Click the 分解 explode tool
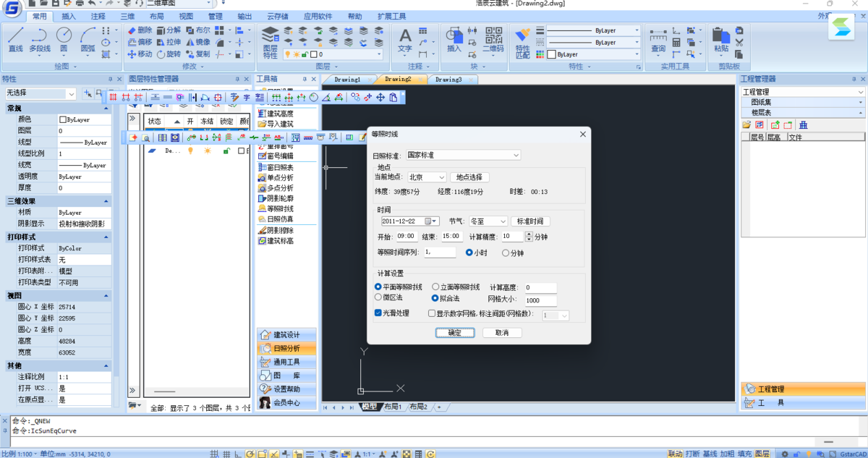This screenshot has height=458, width=868. 169,30
